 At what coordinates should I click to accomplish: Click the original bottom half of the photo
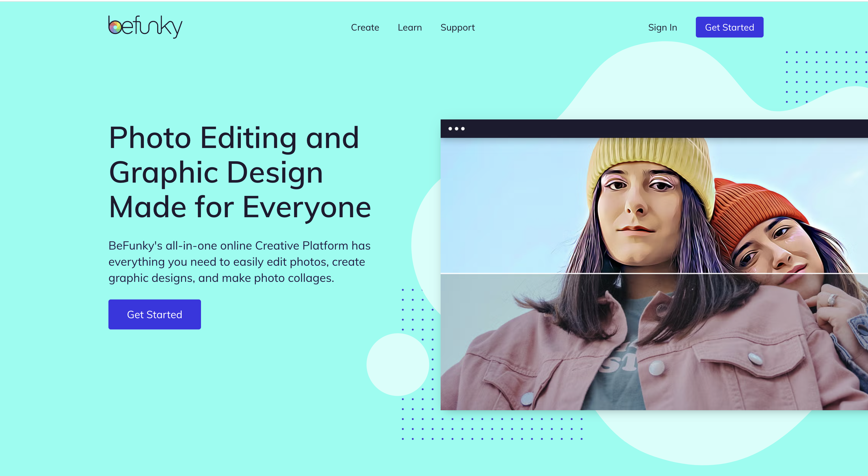(654, 342)
